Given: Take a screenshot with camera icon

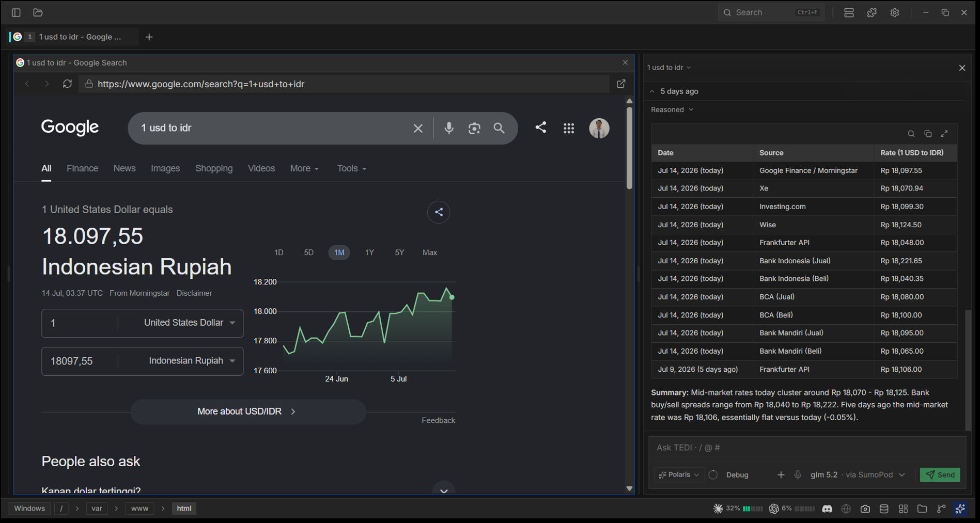Looking at the screenshot, I should [x=865, y=509].
